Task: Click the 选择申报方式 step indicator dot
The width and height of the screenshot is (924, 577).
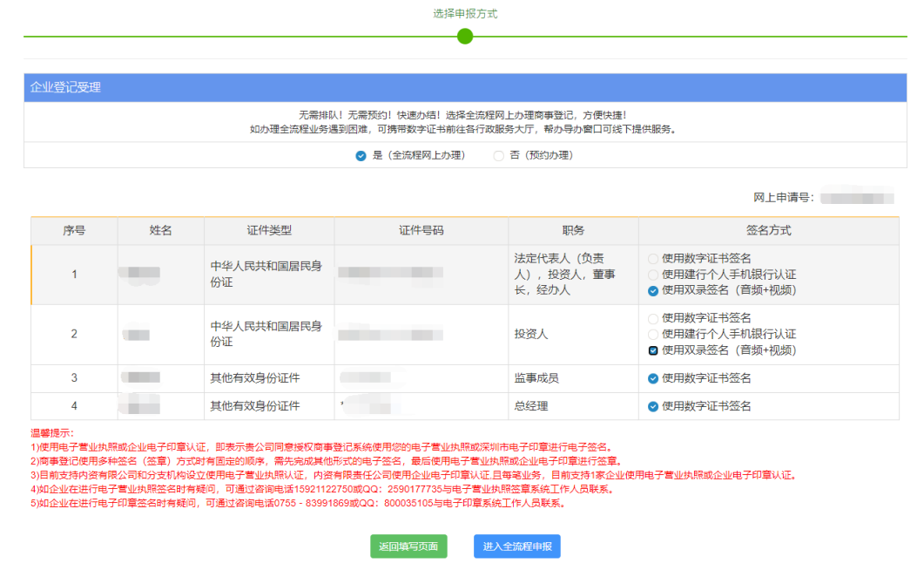Action: (465, 37)
